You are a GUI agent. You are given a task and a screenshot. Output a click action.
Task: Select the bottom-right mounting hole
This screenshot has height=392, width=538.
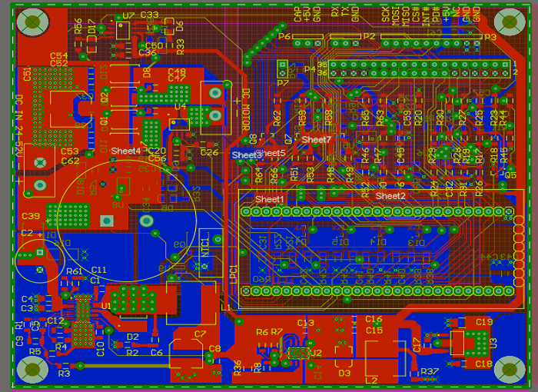(508, 370)
